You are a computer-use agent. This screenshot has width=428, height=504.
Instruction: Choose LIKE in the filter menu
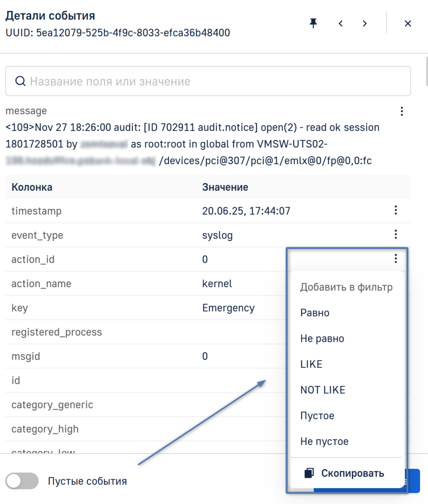tap(311, 364)
